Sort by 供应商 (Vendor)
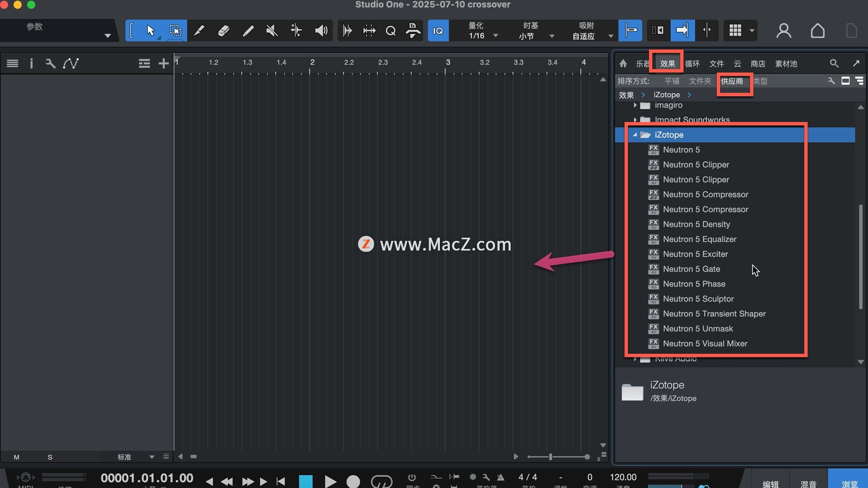Viewport: 868px width, 488px height. (732, 81)
